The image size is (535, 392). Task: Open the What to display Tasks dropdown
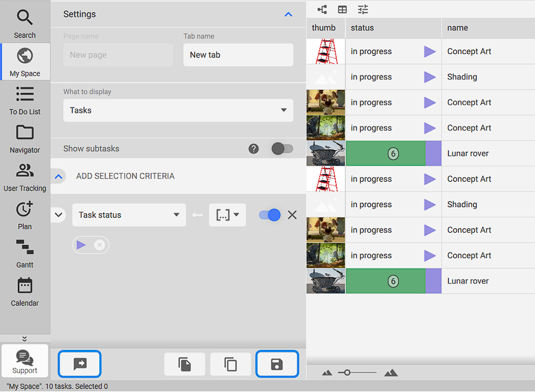[178, 110]
